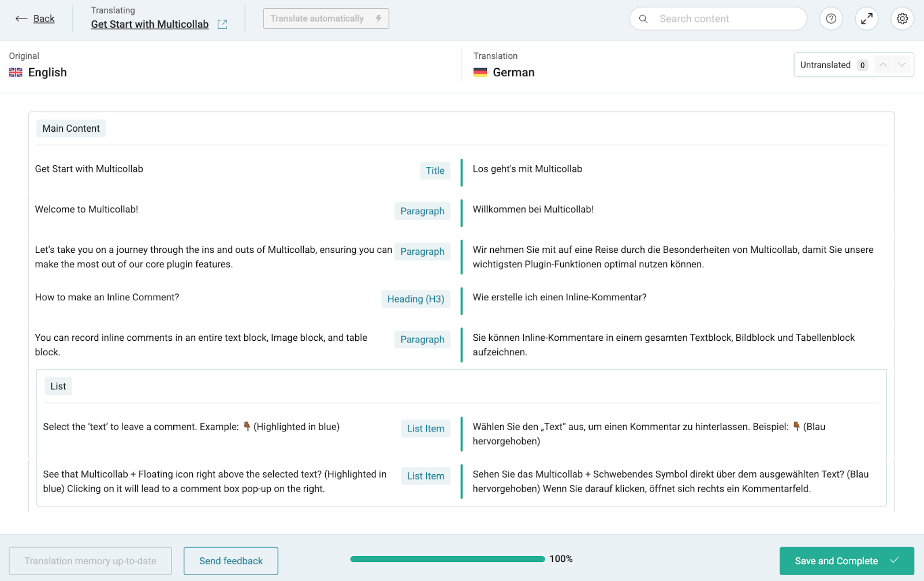Go to next untranslated item arrow
Image resolution: width=924 pixels, height=581 pixels.
pyautogui.click(x=901, y=65)
